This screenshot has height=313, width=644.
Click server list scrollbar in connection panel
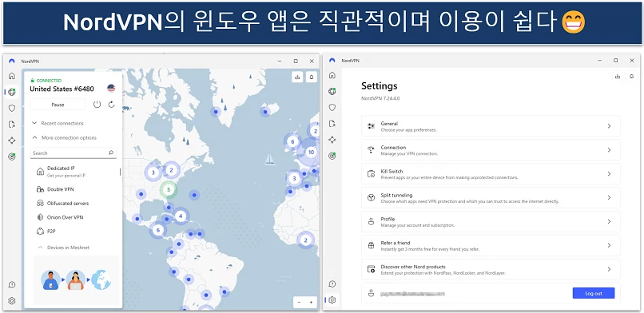coord(121,172)
